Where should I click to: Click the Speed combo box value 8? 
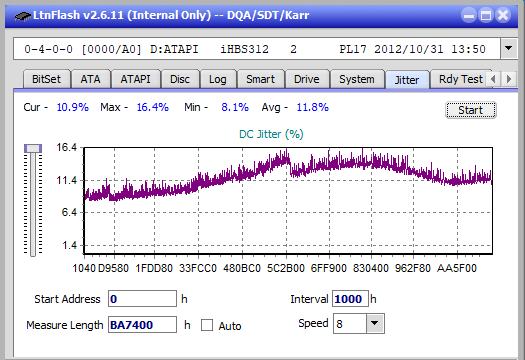click(350, 324)
